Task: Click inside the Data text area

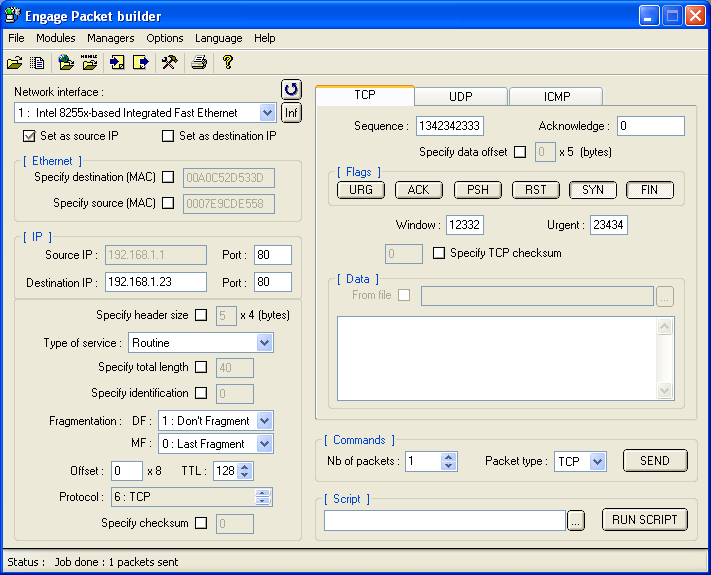Action: [497, 358]
